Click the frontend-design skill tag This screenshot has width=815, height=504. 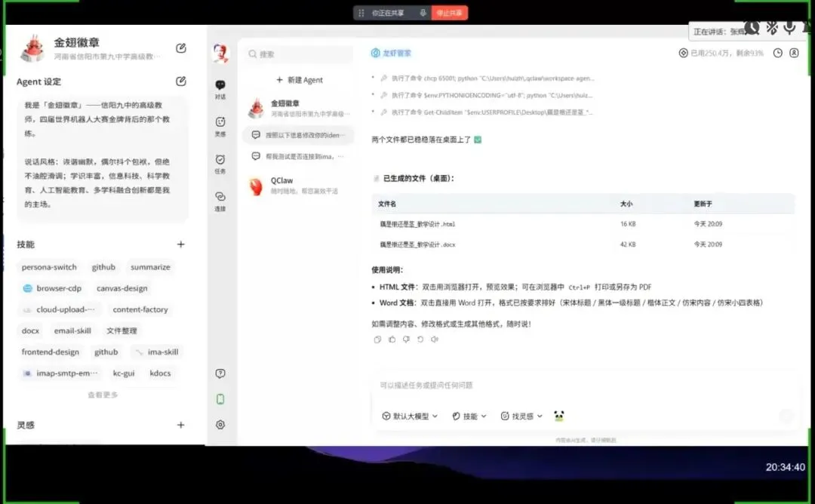coord(51,352)
